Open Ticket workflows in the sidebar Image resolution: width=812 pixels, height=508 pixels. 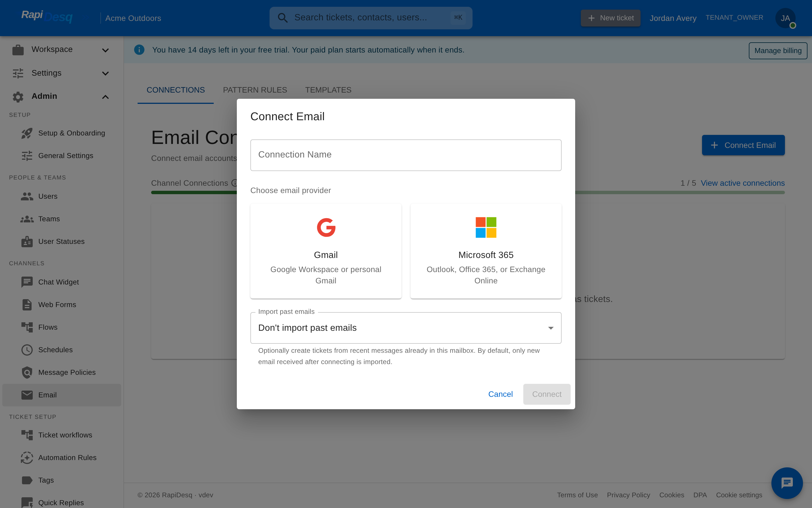(62, 435)
